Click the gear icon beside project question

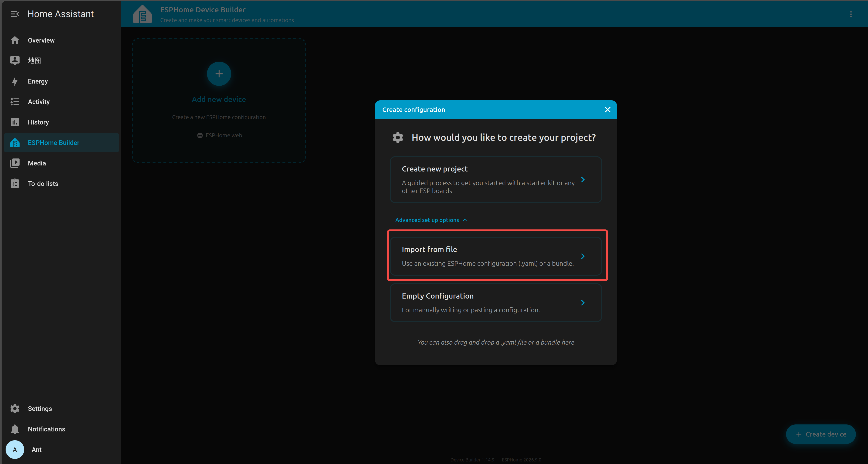click(x=398, y=137)
